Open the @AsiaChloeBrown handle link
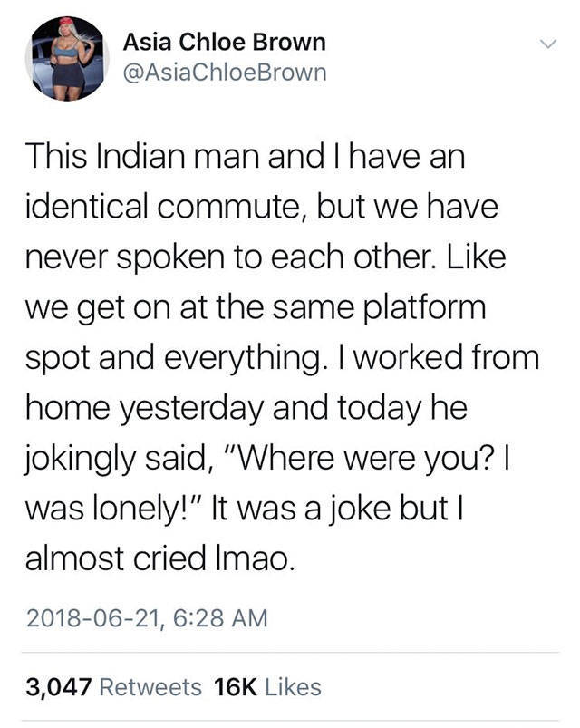Image resolution: width=580 pixels, height=728 pixels. (x=225, y=73)
